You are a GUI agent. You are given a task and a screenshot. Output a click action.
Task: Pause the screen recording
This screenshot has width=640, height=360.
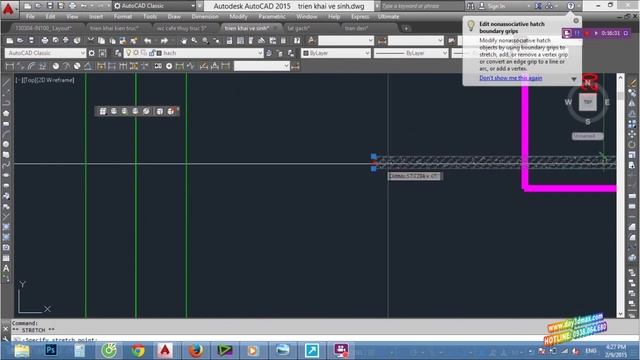click(x=577, y=33)
